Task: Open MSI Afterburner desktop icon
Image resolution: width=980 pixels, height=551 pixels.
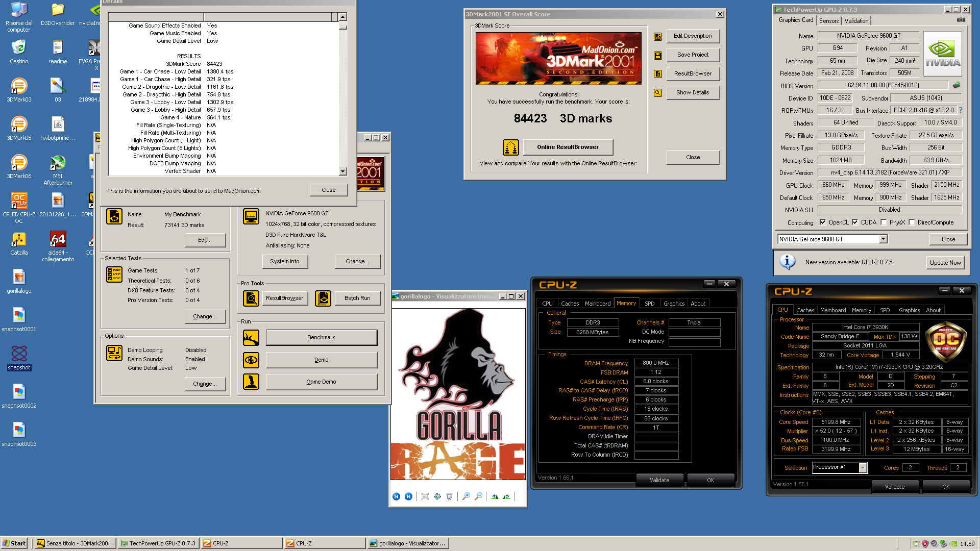Action: coord(58,169)
